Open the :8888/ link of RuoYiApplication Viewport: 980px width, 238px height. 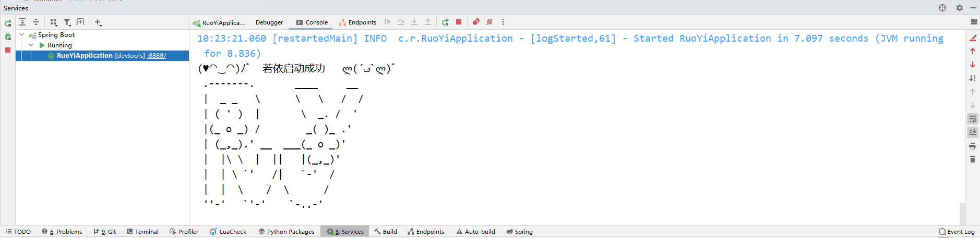tap(157, 56)
